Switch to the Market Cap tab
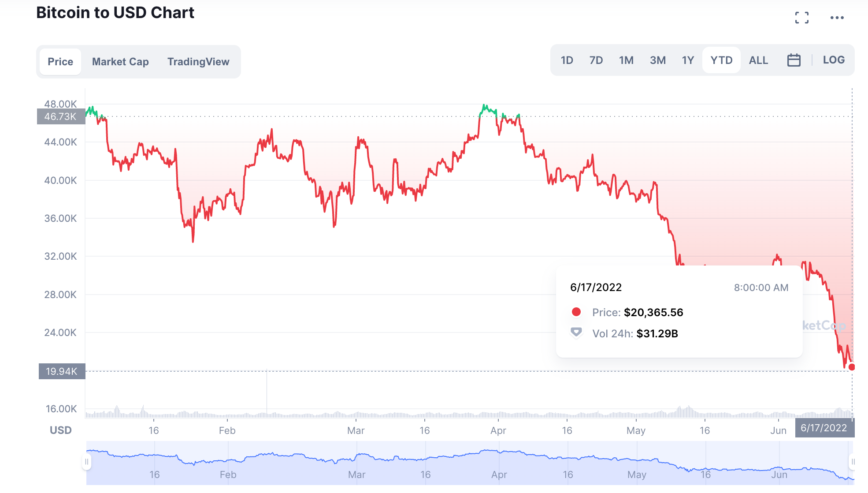 point(120,62)
